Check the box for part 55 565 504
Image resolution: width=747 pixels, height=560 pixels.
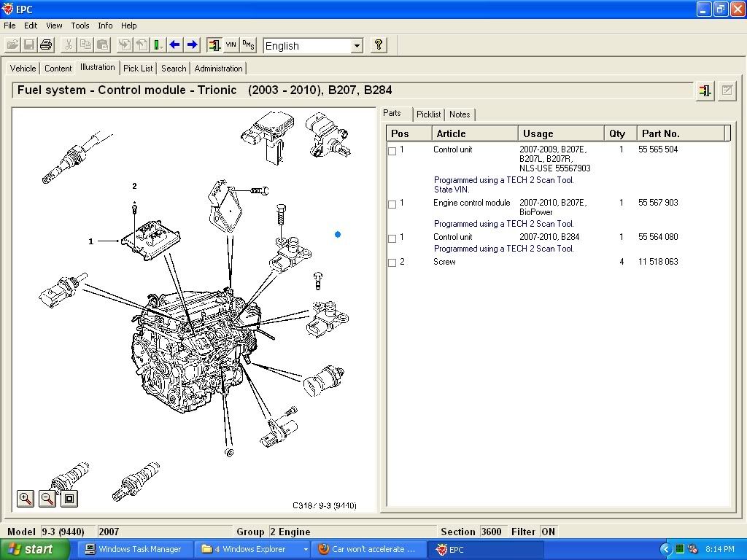tap(392, 151)
